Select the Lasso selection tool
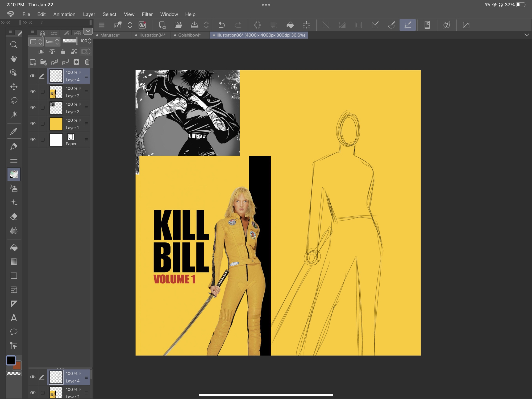Viewport: 532px width, 399px height. 14,101
